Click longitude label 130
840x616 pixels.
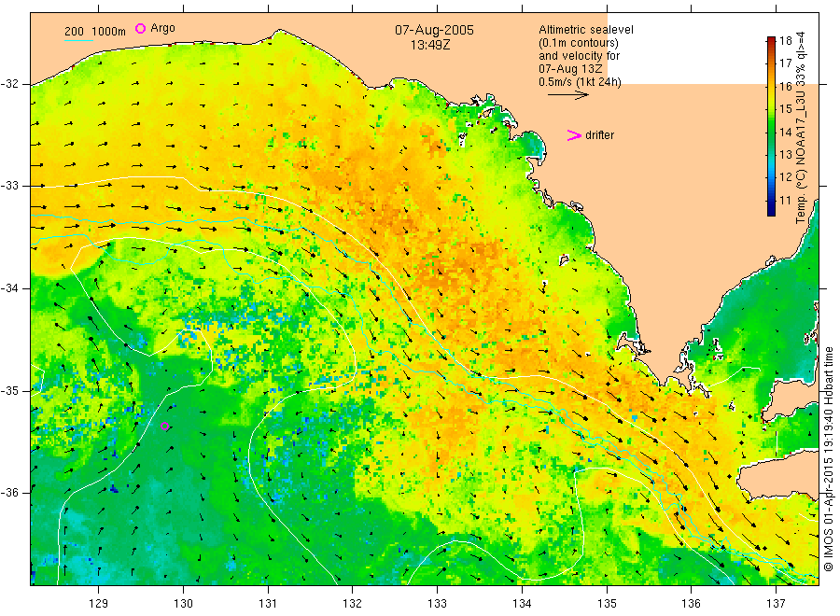[x=183, y=604]
